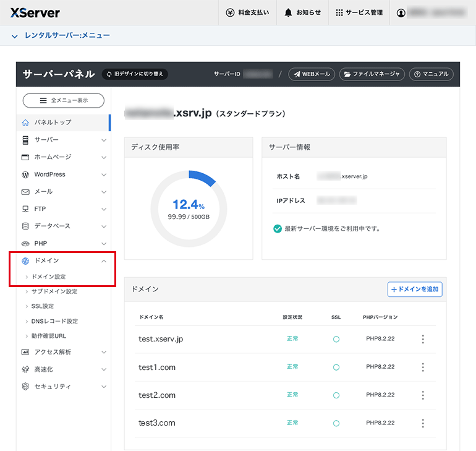Open the 料金支払い yen icon
Viewport: 476px width, 451px height.
230,13
